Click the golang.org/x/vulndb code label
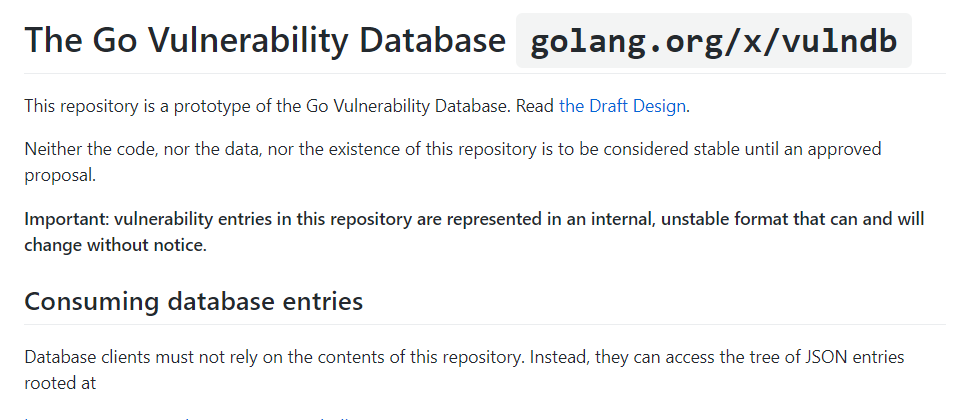Image resolution: width=960 pixels, height=420 pixels. click(x=714, y=41)
